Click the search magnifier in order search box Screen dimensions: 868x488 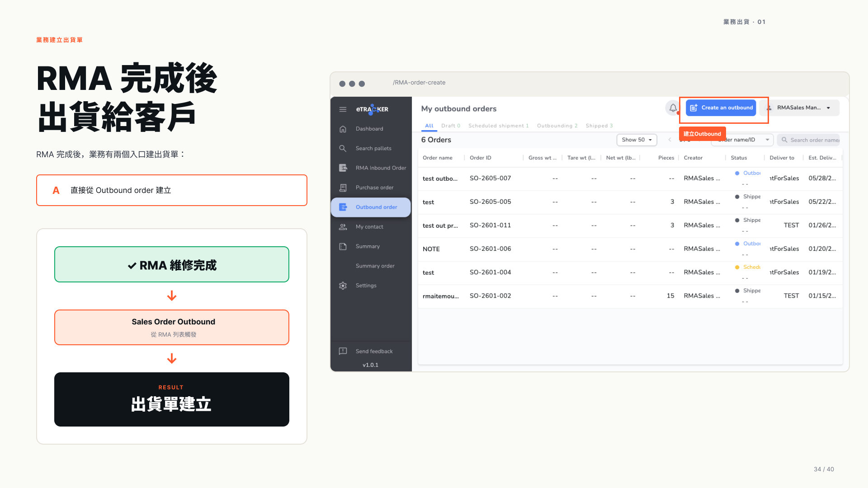coord(784,140)
